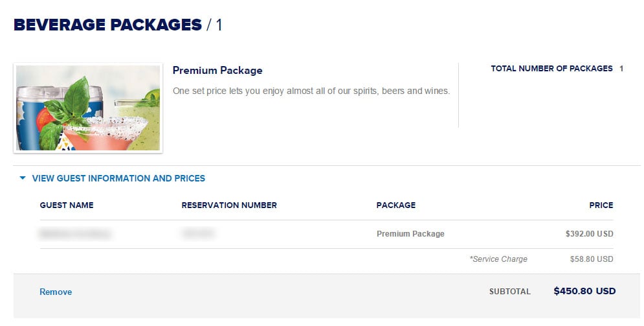Select the Premium Package title
This screenshot has height=326, width=644.
coord(217,70)
